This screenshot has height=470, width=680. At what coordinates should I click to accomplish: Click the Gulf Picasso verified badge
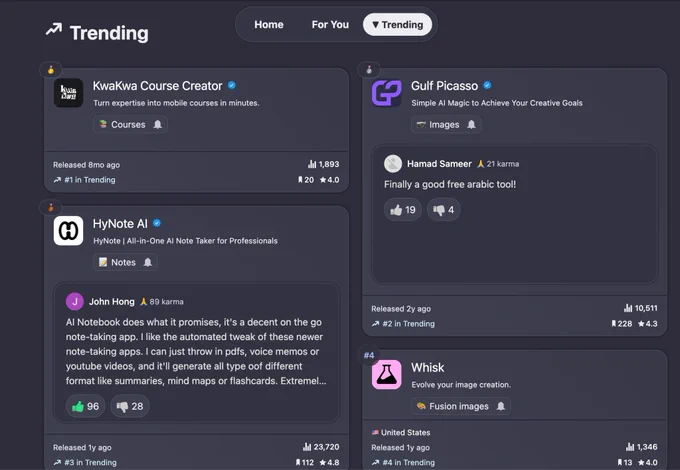[487, 85]
